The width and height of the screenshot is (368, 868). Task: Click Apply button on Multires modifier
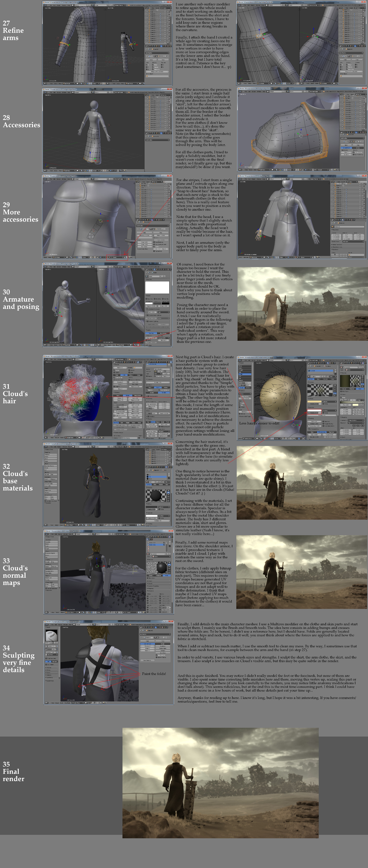(x=147, y=641)
